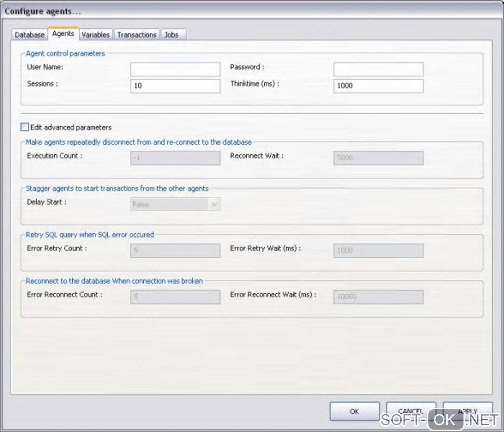Click the Error Reconnect Count field
The width and height of the screenshot is (504, 432).
(x=175, y=297)
